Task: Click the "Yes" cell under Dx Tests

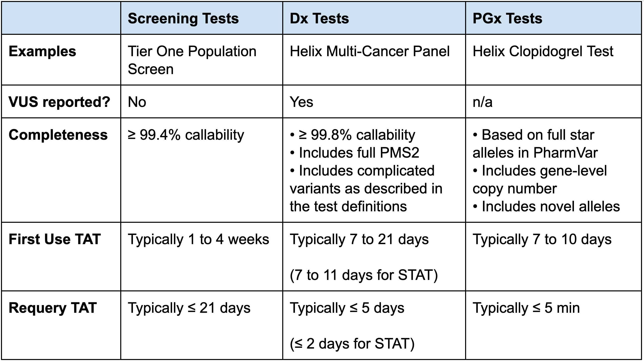Action: coord(301,102)
